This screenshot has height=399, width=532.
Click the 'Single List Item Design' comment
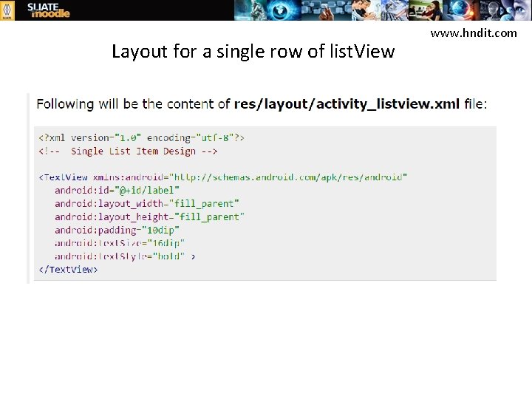[128, 151]
